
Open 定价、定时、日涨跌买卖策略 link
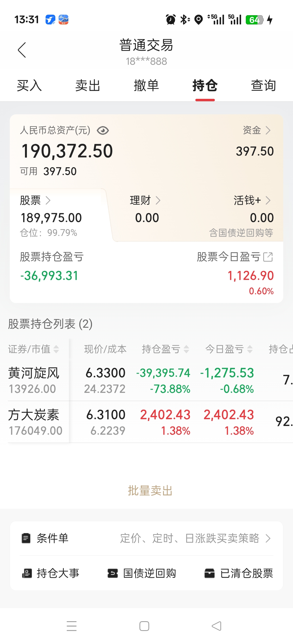(x=195, y=538)
